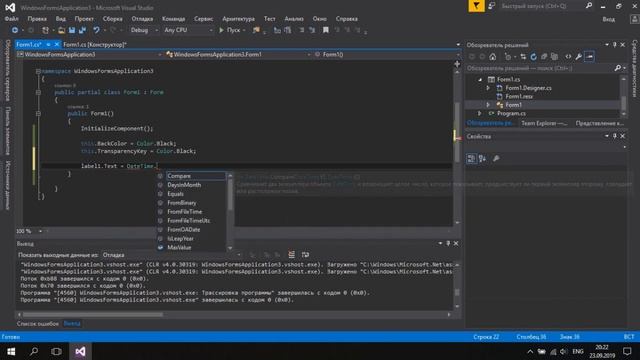Click the New Project icon in toolbar
The width and height of the screenshot is (640, 360).
click(45, 30)
